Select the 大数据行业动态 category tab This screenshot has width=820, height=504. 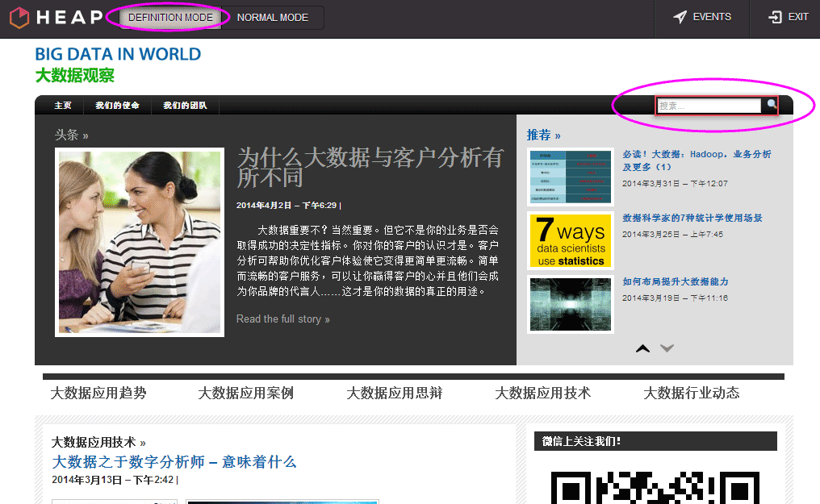click(691, 394)
